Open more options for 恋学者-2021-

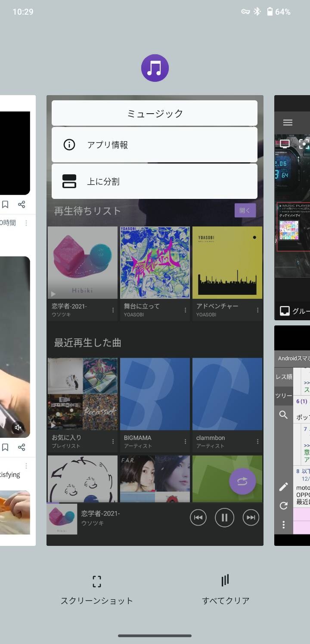coord(113,310)
